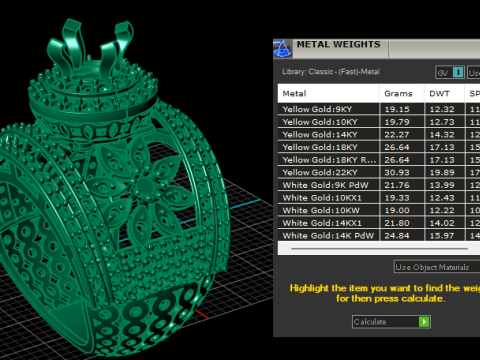Click the 12.32 DWT value
This screenshot has width=480, height=360.
point(442,109)
